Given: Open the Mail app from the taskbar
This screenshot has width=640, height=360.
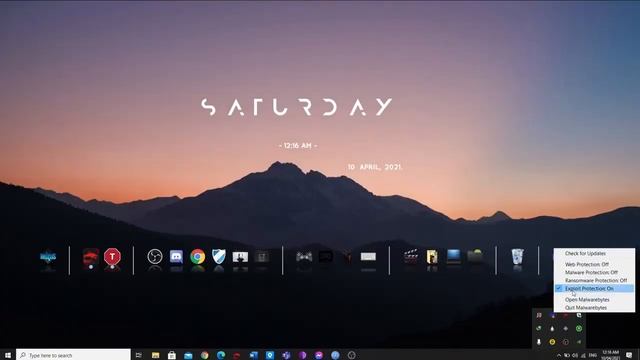Looking at the screenshot, I should 188,355.
